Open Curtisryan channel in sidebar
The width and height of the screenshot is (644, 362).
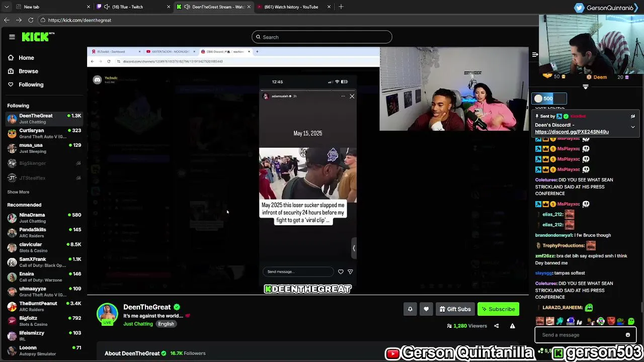pyautogui.click(x=44, y=133)
